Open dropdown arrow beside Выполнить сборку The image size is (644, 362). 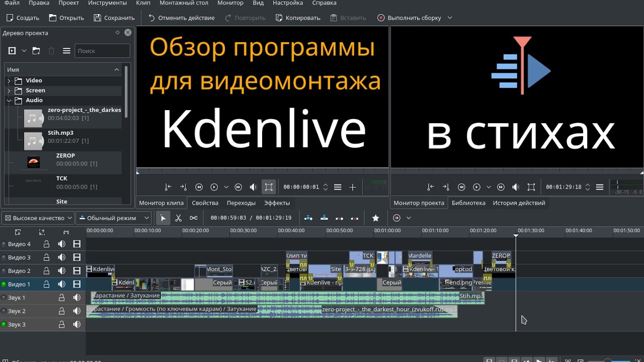pos(450,18)
